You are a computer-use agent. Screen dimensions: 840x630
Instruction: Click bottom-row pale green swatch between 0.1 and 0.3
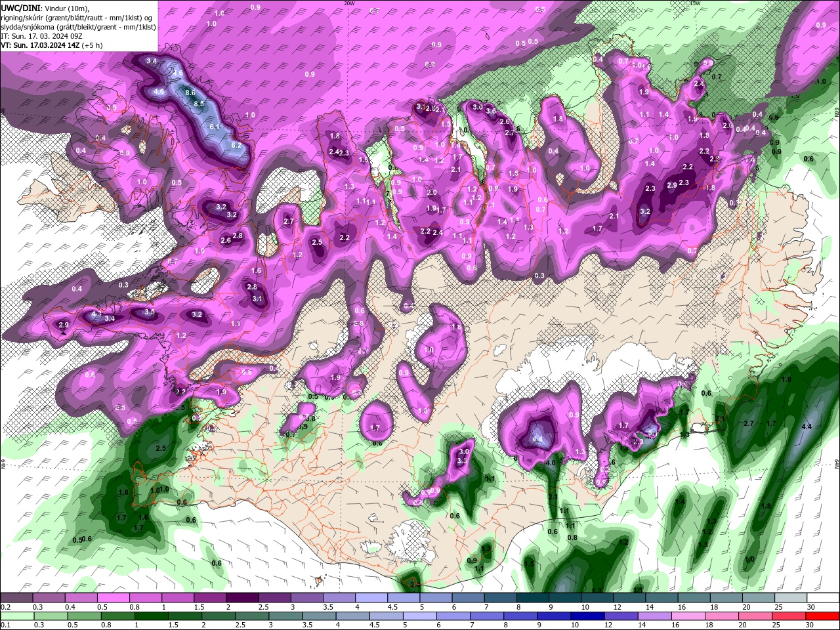point(17,616)
